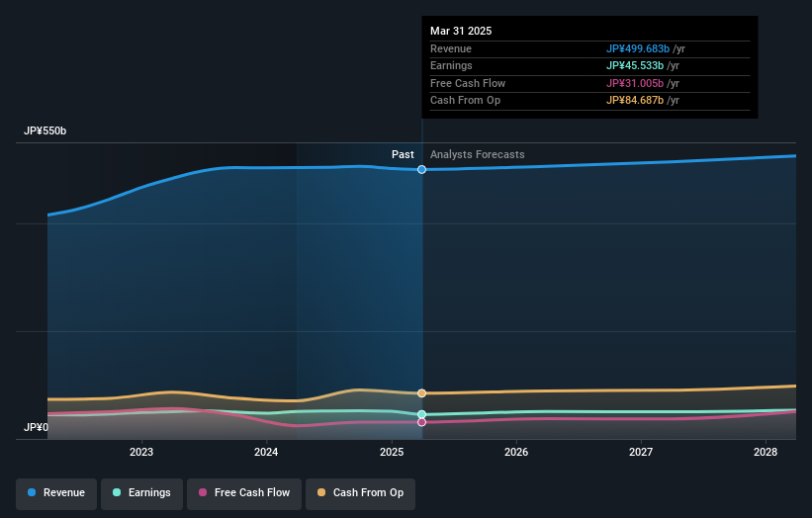Click the JP¥550b y-axis label
Screen dimensions: 812x518
[45, 130]
